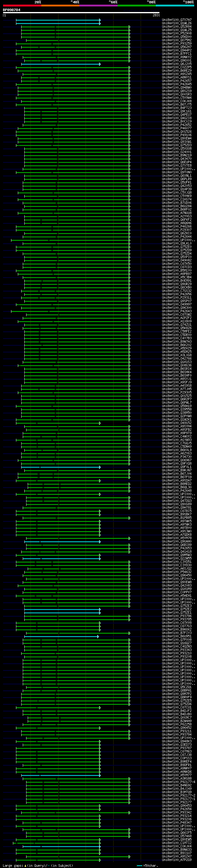Click the cyan alignment bar for Q6J205

61,64
